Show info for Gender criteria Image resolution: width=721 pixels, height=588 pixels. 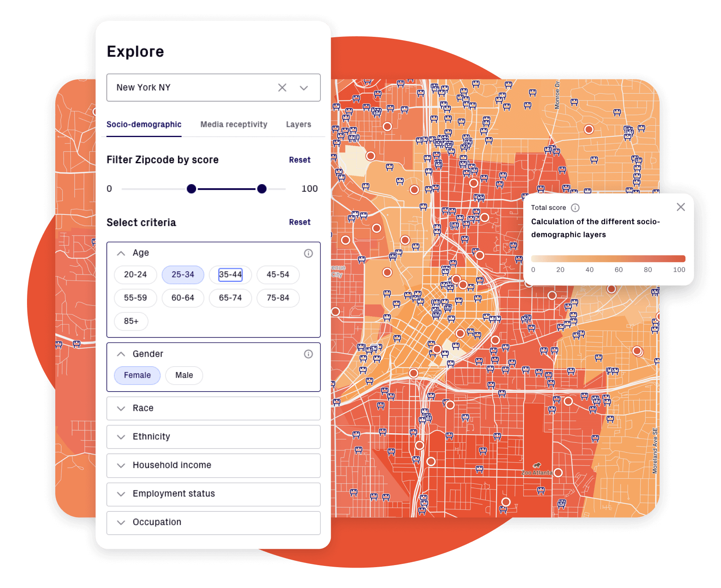tap(308, 354)
